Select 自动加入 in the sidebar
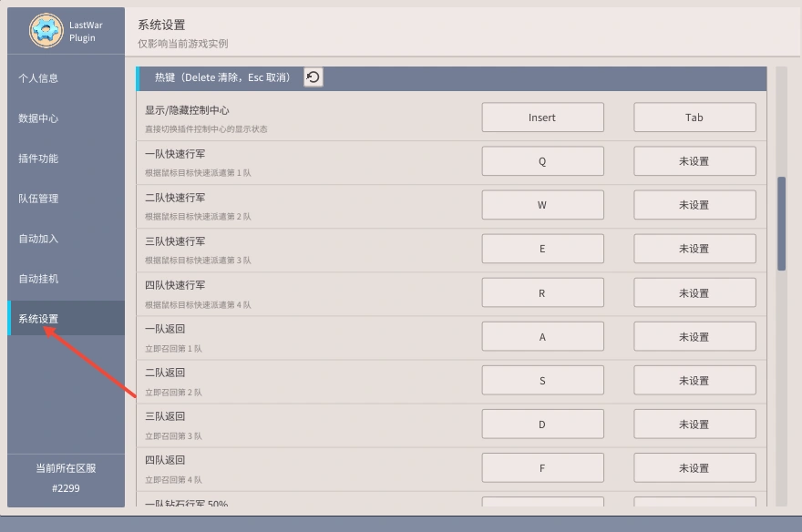The width and height of the screenshot is (802, 532). (x=38, y=239)
